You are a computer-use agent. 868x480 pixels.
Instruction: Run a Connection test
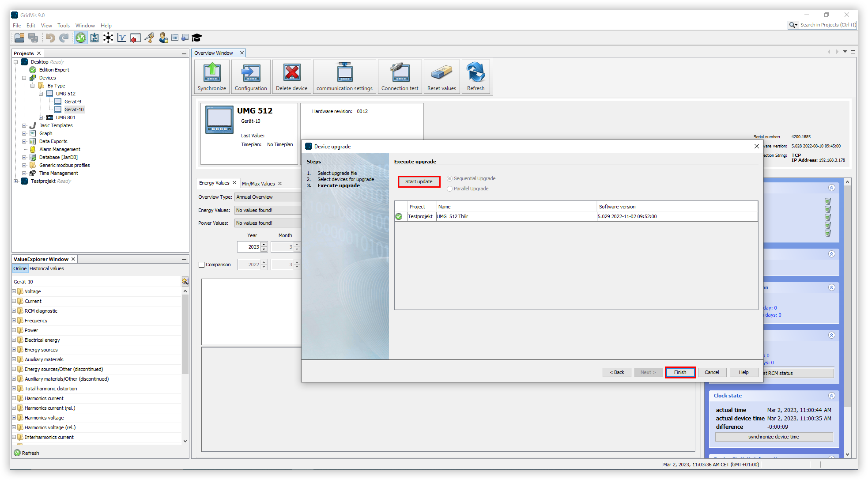399,76
